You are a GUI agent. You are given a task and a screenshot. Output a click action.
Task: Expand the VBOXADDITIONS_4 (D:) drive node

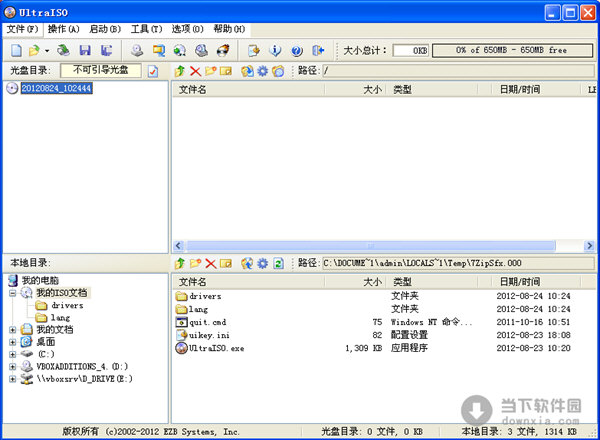pos(13,367)
